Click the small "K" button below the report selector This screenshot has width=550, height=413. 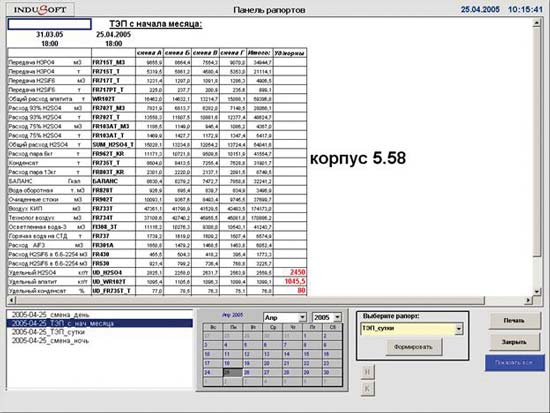(x=367, y=389)
